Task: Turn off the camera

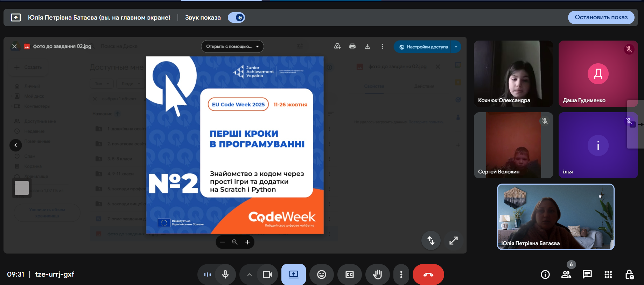Action: [x=267, y=275]
